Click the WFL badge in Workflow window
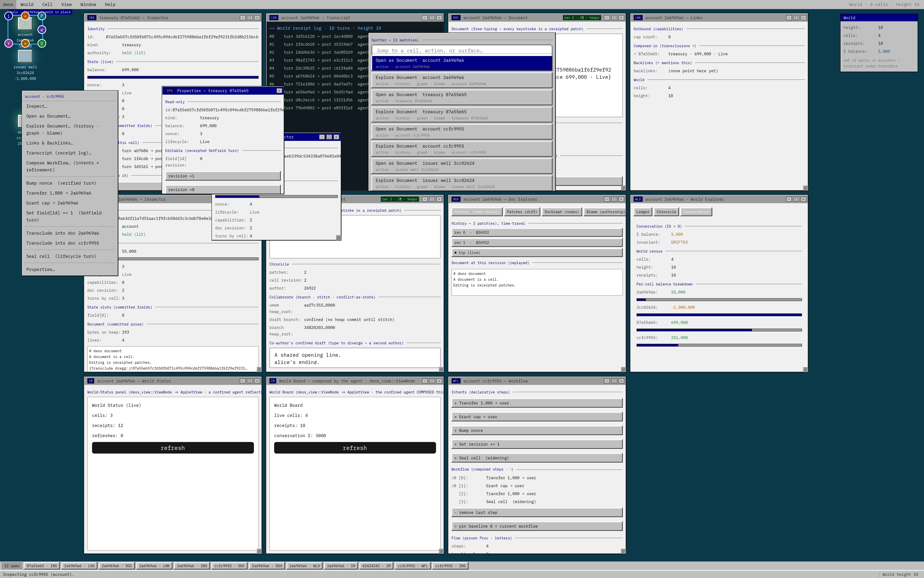The image size is (924, 578). 456,381
